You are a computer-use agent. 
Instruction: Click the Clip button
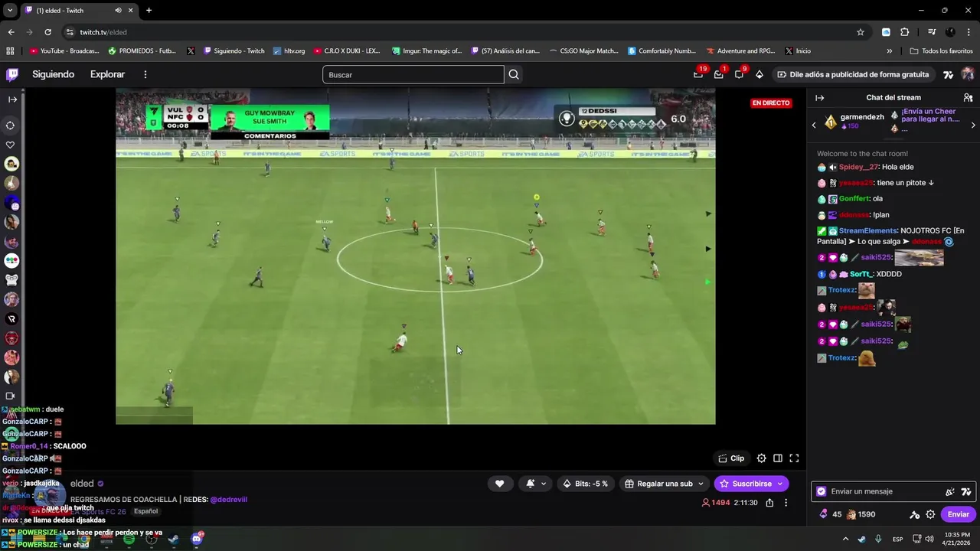tap(731, 458)
